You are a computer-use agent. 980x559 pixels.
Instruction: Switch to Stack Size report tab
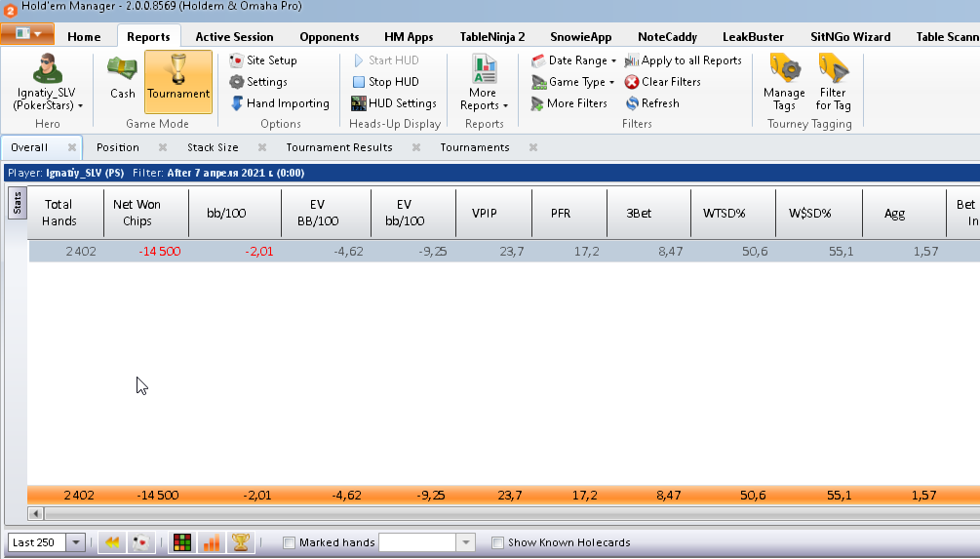[x=213, y=147]
